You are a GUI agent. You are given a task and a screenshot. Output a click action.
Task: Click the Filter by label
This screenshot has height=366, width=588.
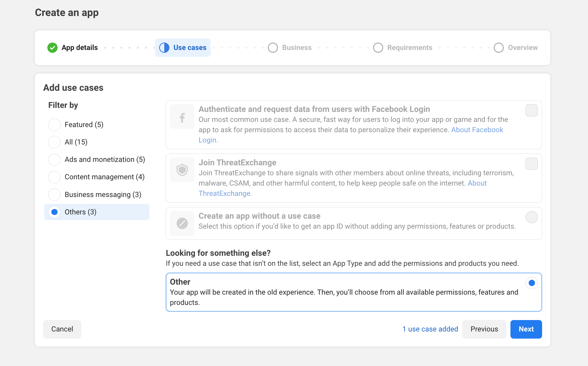click(63, 105)
